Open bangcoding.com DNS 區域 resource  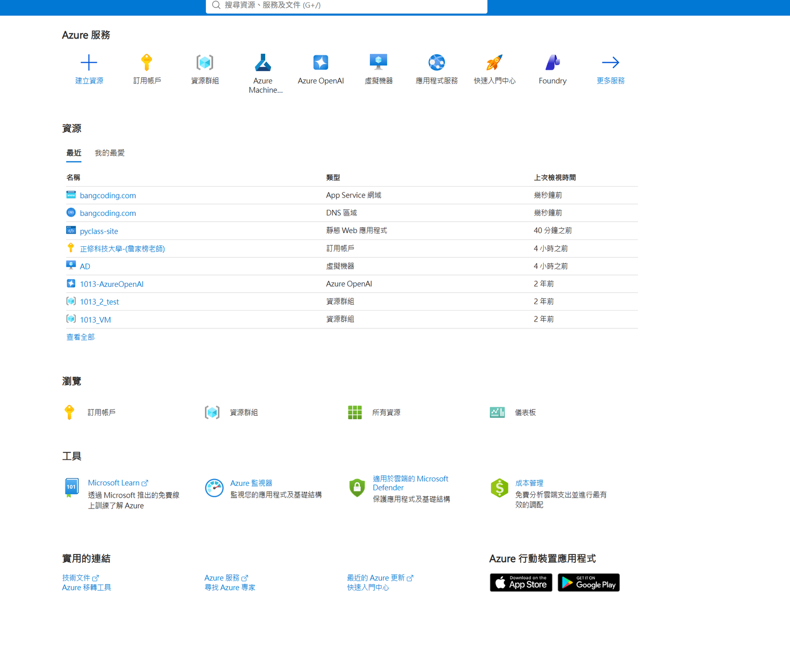tap(108, 213)
